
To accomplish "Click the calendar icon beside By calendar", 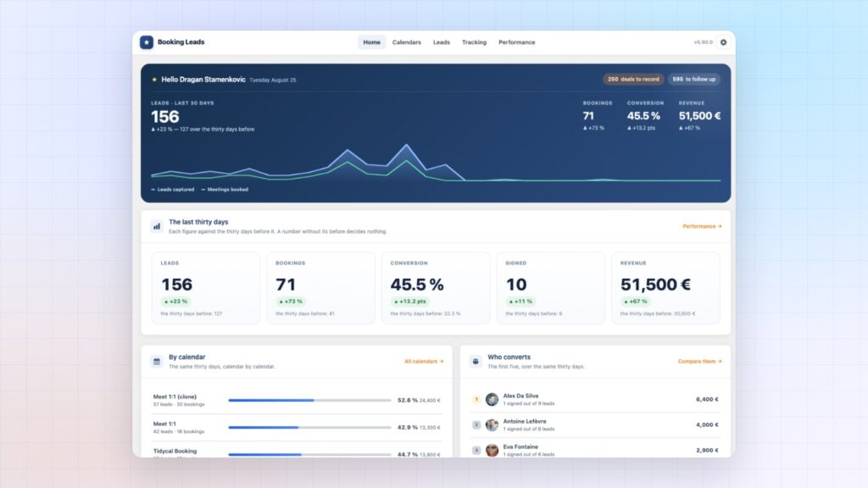I will click(x=157, y=361).
